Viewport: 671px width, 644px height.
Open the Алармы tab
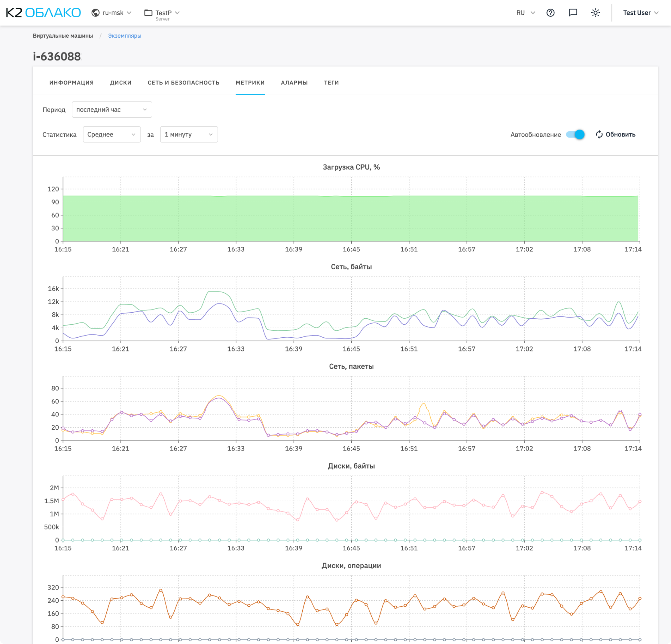click(x=294, y=83)
